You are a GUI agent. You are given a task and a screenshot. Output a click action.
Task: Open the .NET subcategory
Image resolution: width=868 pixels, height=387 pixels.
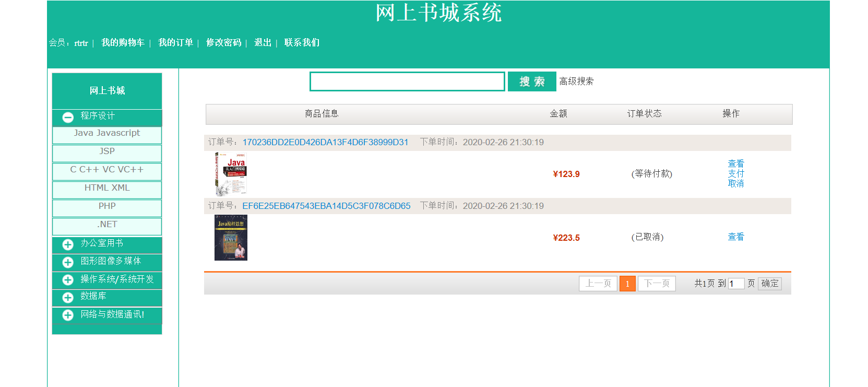coord(107,226)
